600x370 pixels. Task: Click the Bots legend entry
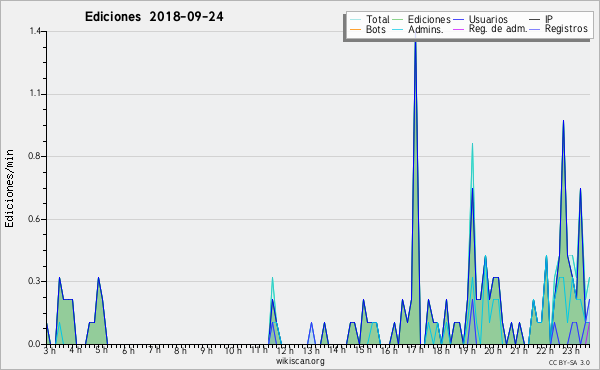(x=368, y=29)
